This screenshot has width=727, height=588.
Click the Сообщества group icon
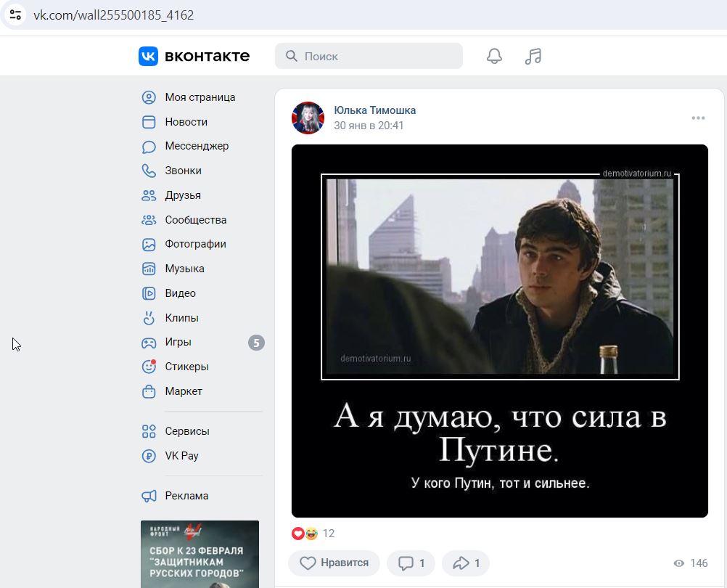[149, 220]
